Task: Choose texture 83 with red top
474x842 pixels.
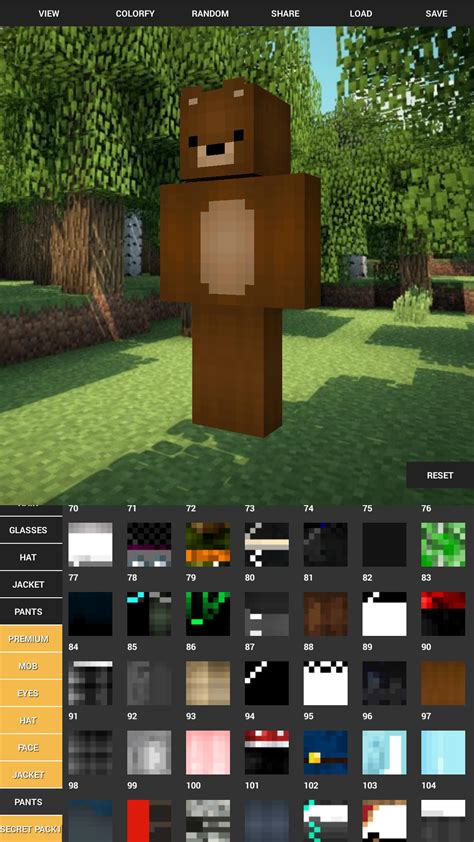Action: [443, 614]
